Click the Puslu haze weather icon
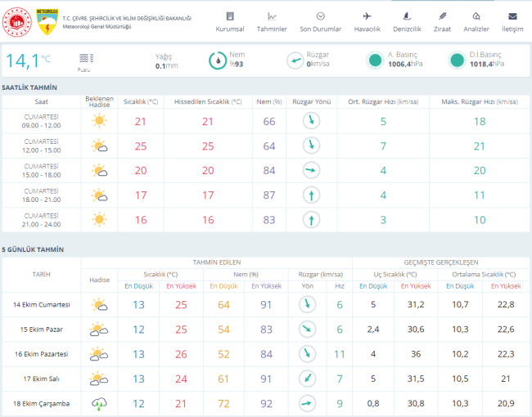 (x=86, y=58)
